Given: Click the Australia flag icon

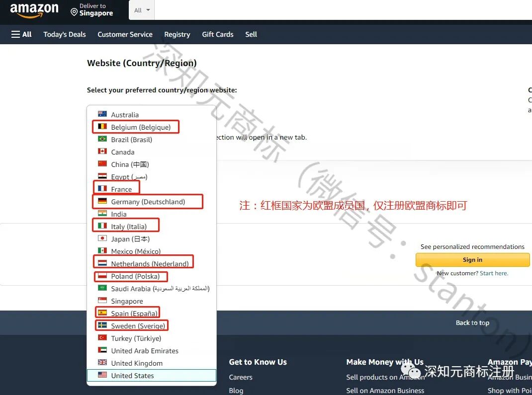Looking at the screenshot, I should (x=101, y=114).
